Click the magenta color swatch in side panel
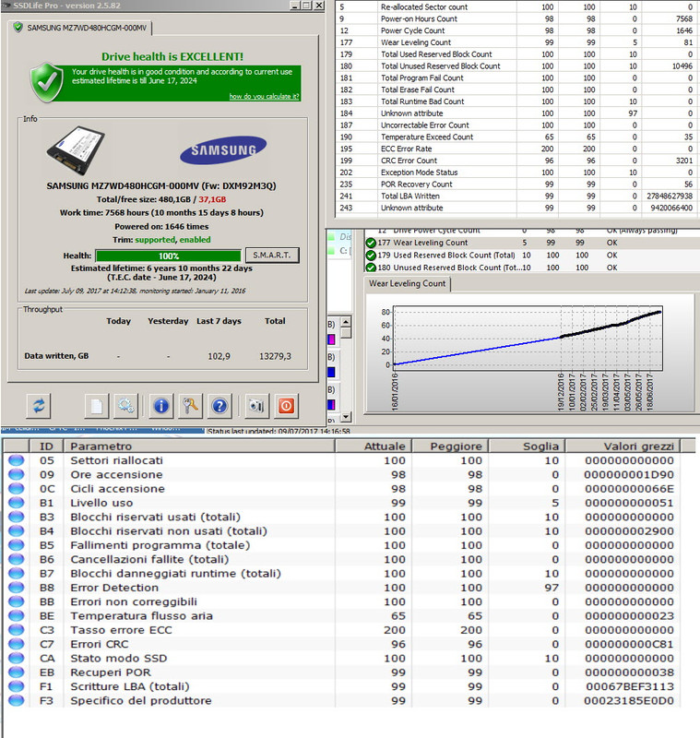The height and width of the screenshot is (738, 700). click(x=331, y=339)
